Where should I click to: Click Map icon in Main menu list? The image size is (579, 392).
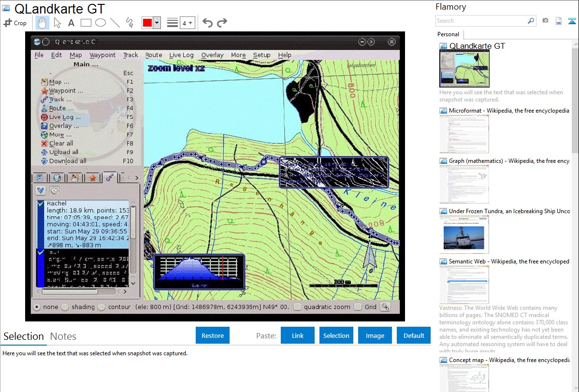(x=44, y=82)
